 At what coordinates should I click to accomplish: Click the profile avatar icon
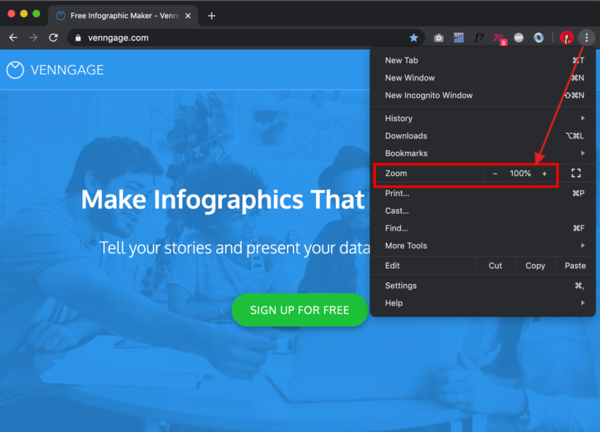coord(566,38)
